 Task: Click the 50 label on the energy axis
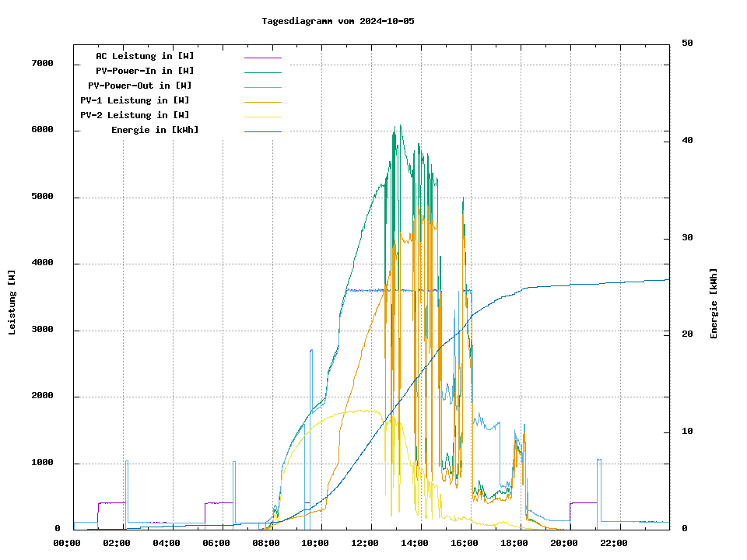pyautogui.click(x=687, y=44)
